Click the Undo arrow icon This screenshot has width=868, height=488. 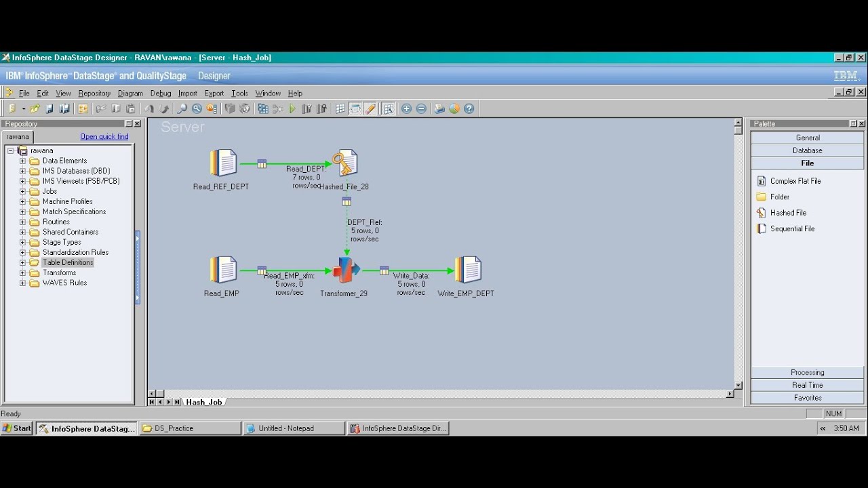149,108
